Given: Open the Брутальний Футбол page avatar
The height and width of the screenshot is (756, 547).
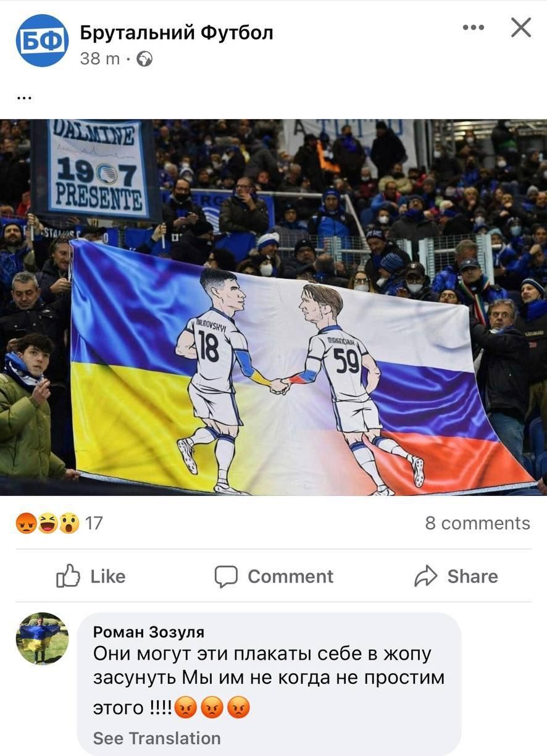Looking at the screenshot, I should click(x=42, y=41).
